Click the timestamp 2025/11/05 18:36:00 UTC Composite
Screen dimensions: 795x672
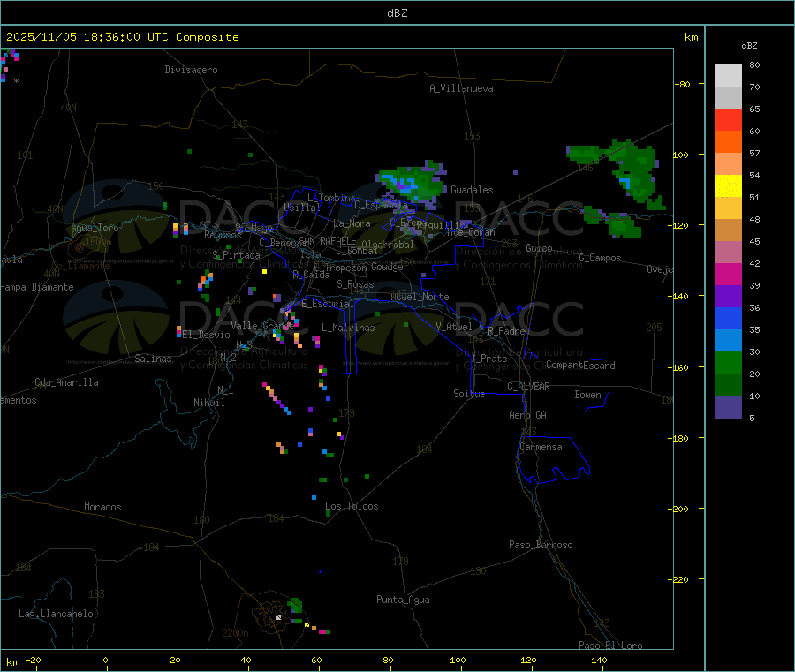(x=122, y=37)
